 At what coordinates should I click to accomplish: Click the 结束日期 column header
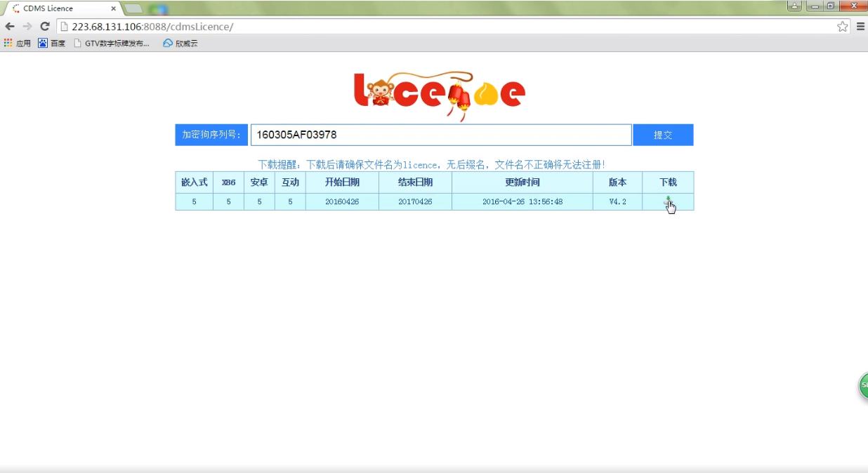click(x=414, y=182)
